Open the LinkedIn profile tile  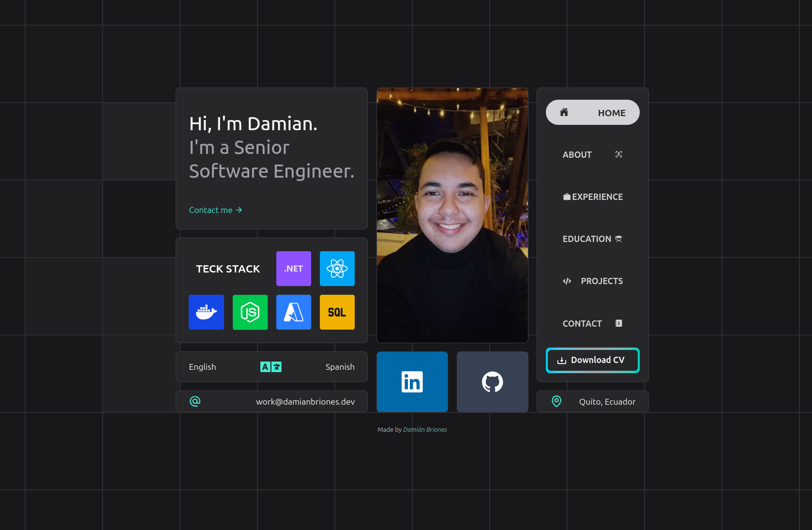click(x=412, y=382)
